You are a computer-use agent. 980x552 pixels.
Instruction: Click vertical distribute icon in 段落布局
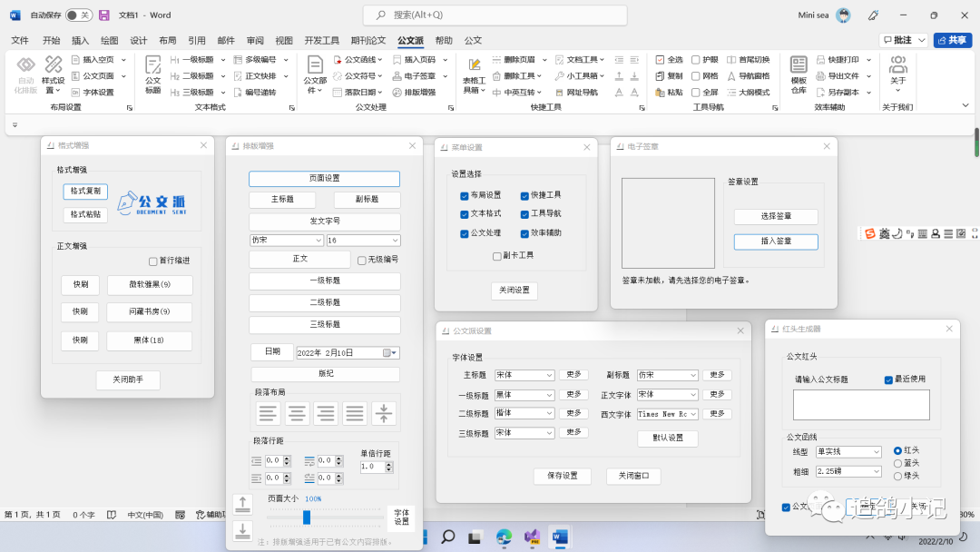(x=384, y=413)
